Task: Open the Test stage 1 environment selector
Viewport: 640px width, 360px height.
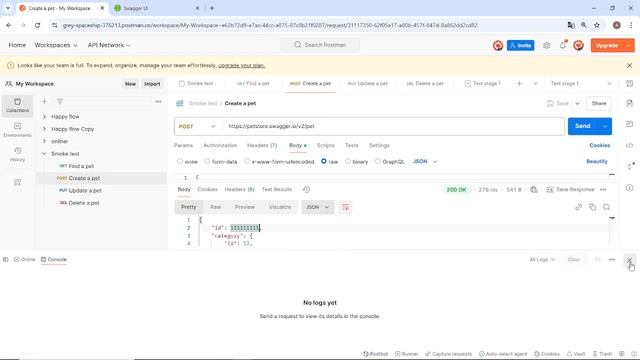Action: pos(580,84)
